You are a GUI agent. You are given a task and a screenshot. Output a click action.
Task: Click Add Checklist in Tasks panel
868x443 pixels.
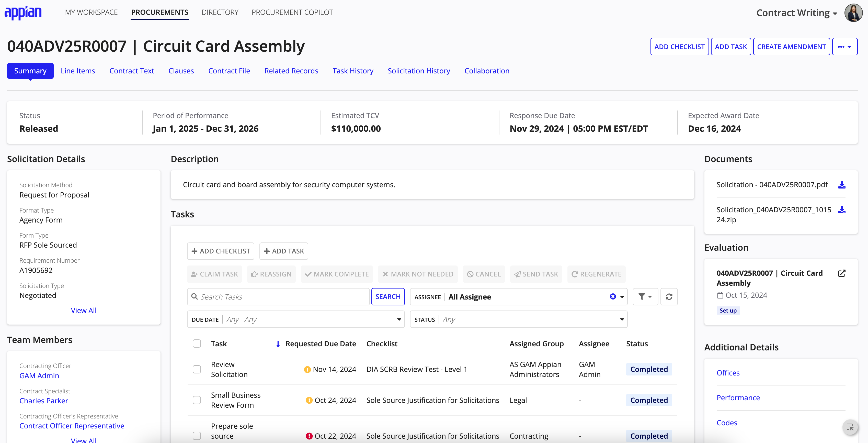(221, 251)
